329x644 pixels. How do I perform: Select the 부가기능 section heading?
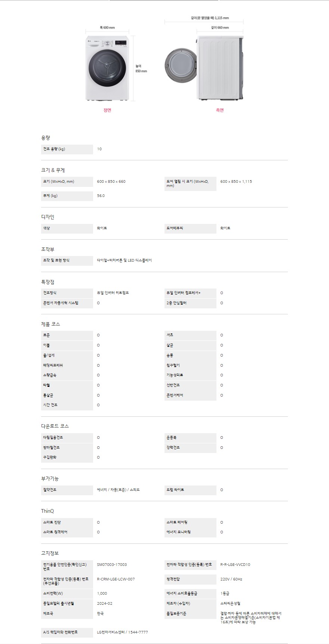[x=50, y=479]
